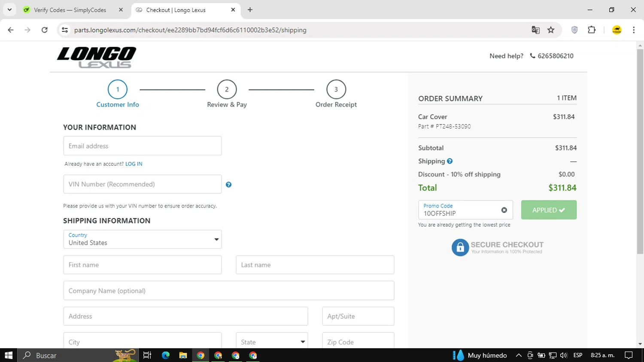
Task: Open the browser Extensions puzzle icon
Action: pos(592,30)
